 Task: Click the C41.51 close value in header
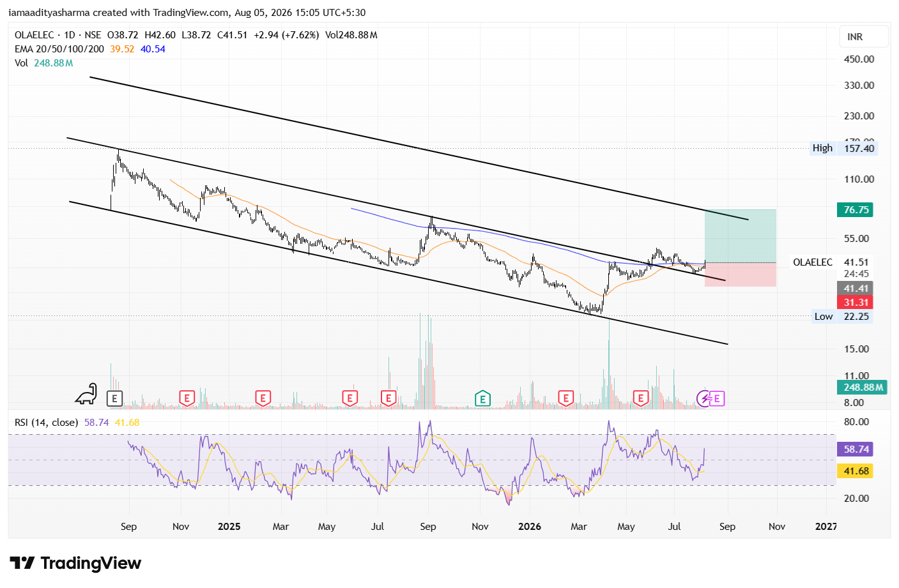[x=233, y=35]
